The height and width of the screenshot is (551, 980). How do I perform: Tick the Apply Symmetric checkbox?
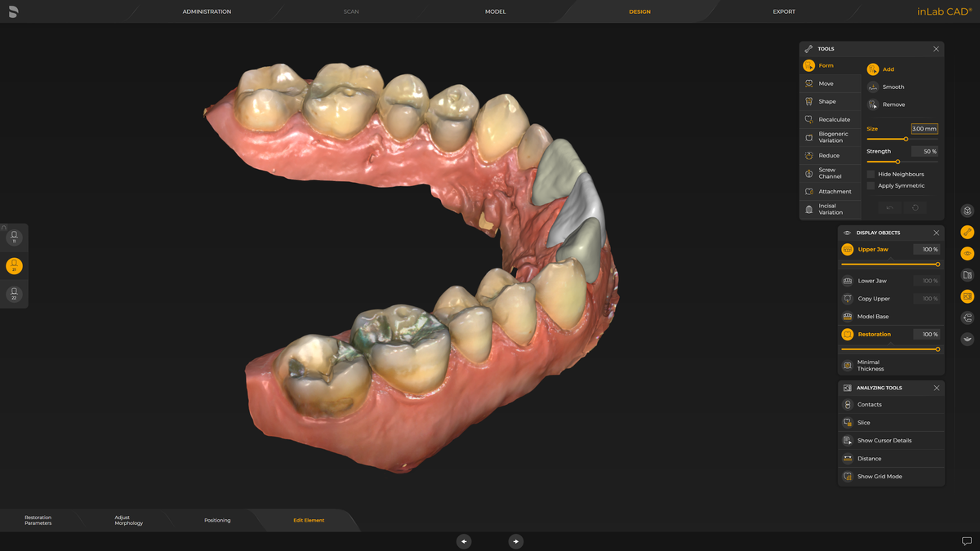(871, 185)
